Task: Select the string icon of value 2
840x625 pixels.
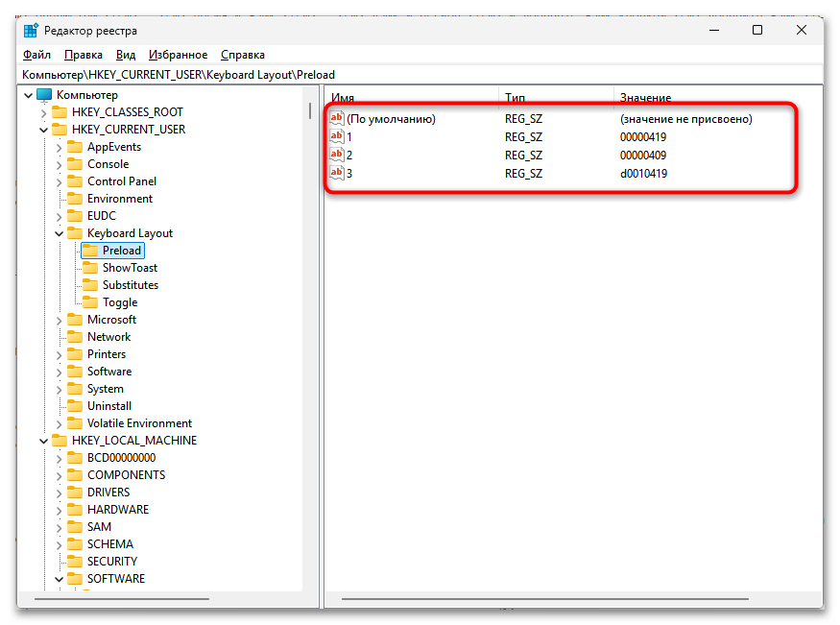Action: [x=336, y=155]
